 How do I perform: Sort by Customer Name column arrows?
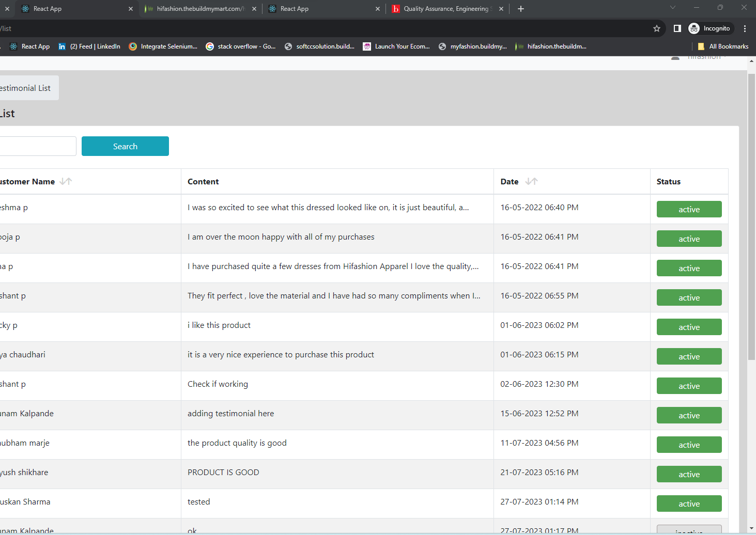[x=66, y=181]
